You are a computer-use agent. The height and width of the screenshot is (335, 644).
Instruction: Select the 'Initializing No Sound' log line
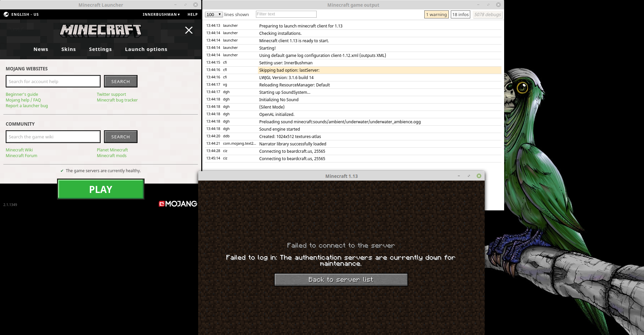tap(353, 99)
